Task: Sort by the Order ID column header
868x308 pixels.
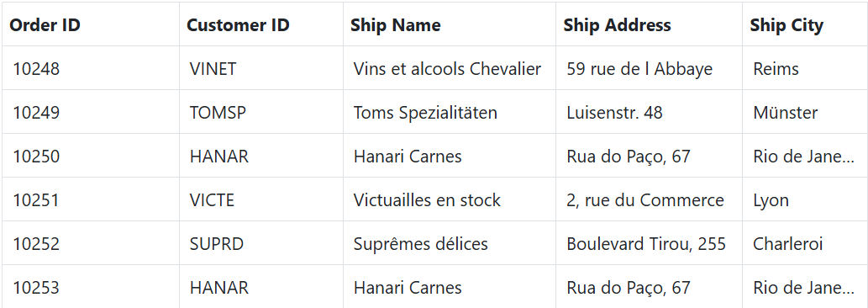Action: [90, 24]
